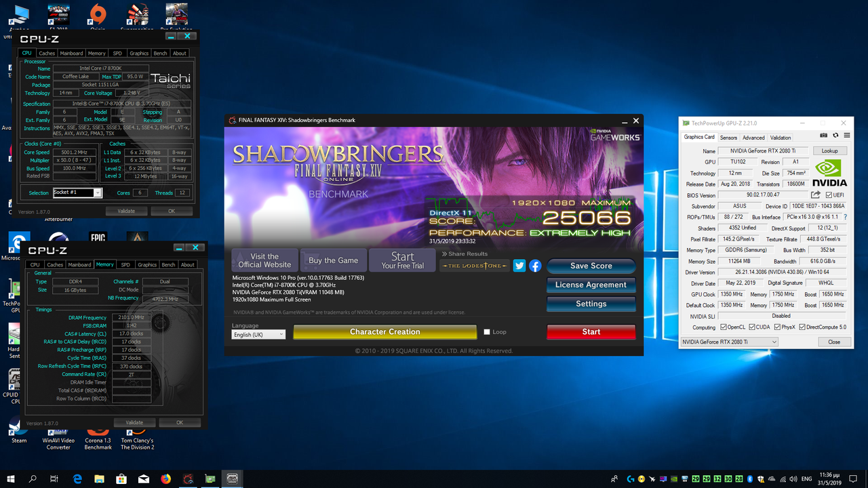Switch to the Caches tab in the top CPU-Z

(47, 53)
